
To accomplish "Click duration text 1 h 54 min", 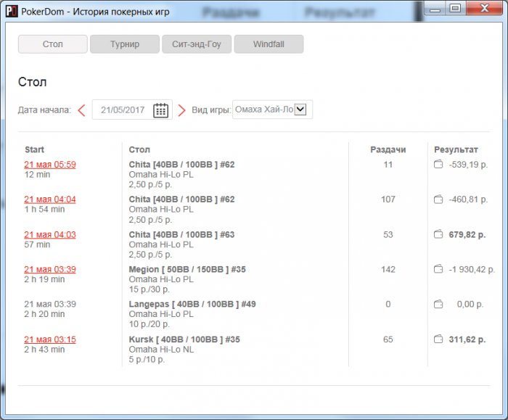I will (x=44, y=209).
